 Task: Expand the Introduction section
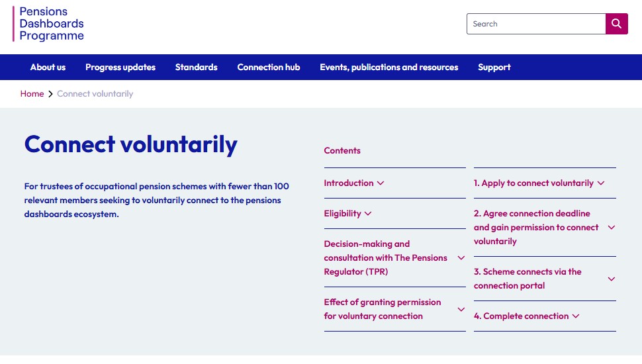click(353, 183)
